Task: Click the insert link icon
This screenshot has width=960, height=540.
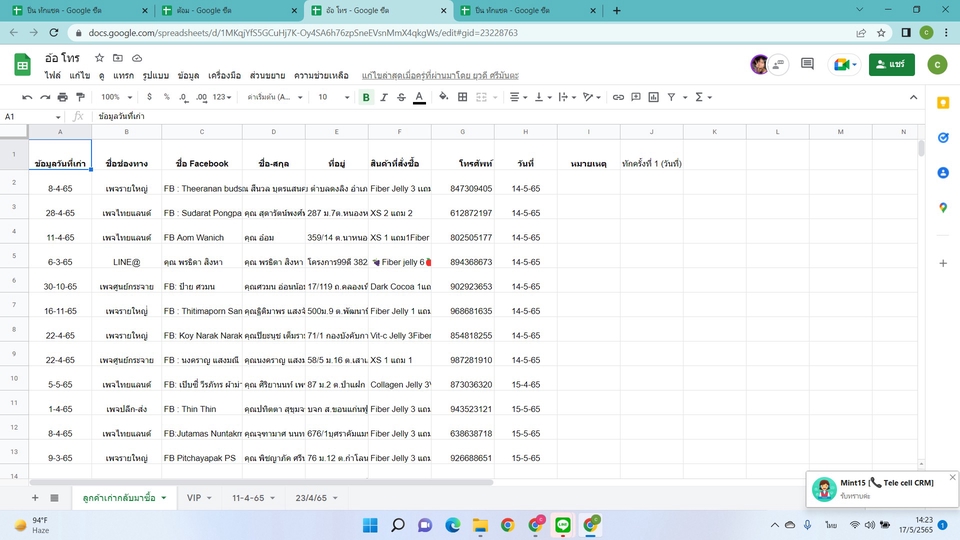Action: pos(618,97)
